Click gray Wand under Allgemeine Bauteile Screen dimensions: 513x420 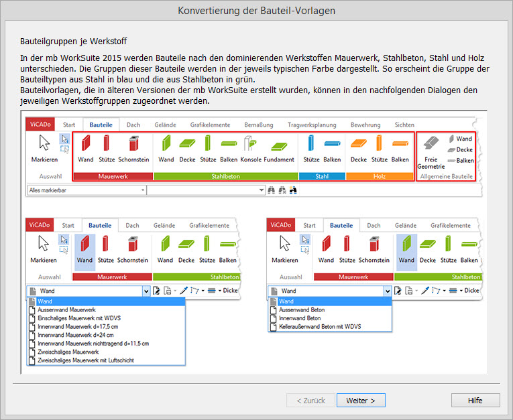tap(460, 139)
